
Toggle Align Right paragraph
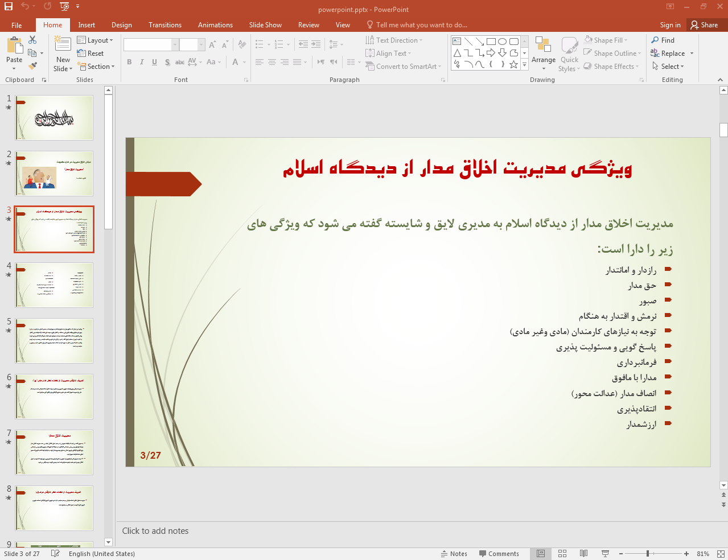(285, 62)
